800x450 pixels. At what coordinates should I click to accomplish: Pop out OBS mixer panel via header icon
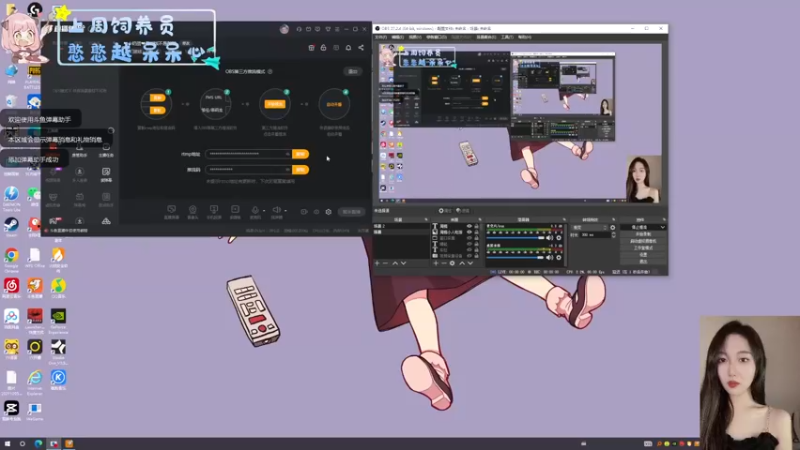point(564,220)
